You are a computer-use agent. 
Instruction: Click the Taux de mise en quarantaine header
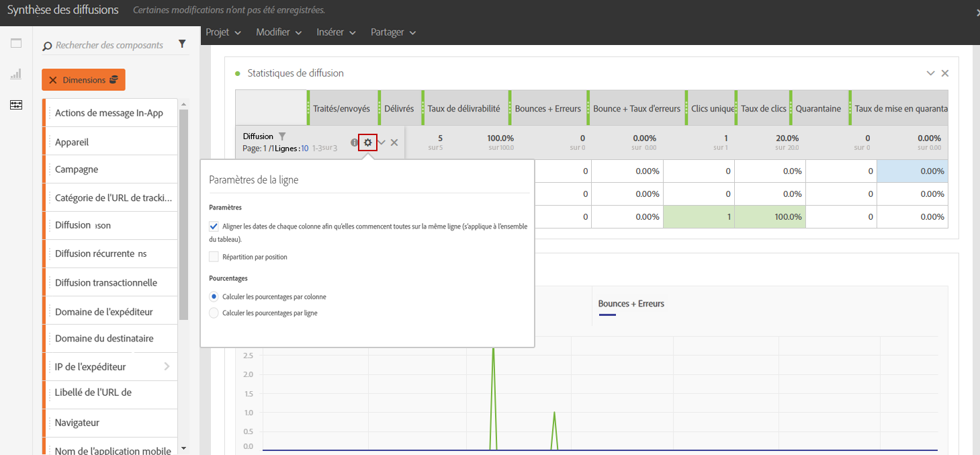(x=899, y=108)
